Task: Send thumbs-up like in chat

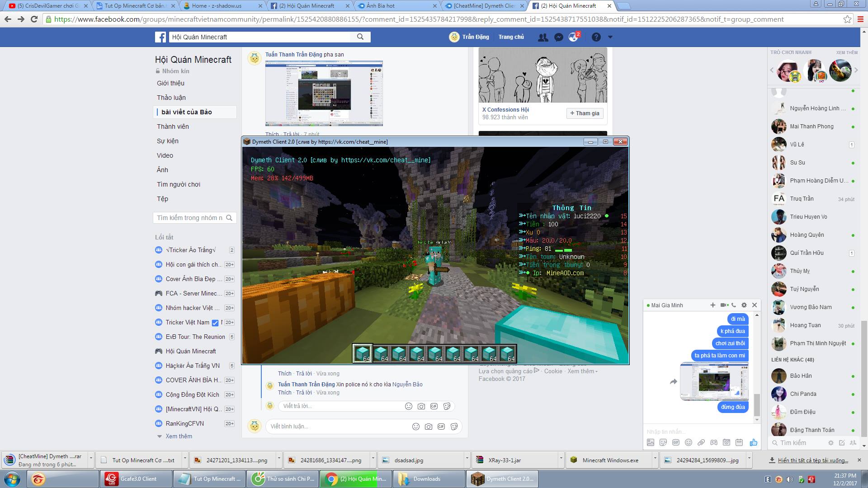Action: pos(753,442)
